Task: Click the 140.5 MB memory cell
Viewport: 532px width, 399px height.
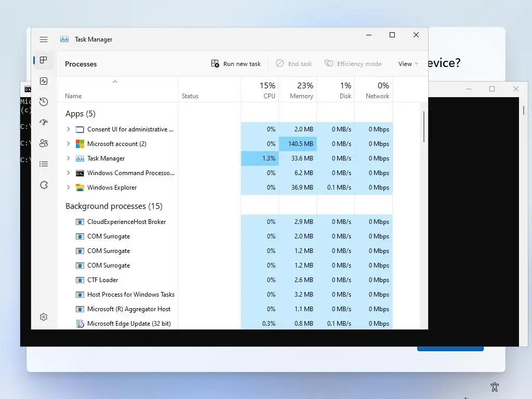Action: (298, 144)
